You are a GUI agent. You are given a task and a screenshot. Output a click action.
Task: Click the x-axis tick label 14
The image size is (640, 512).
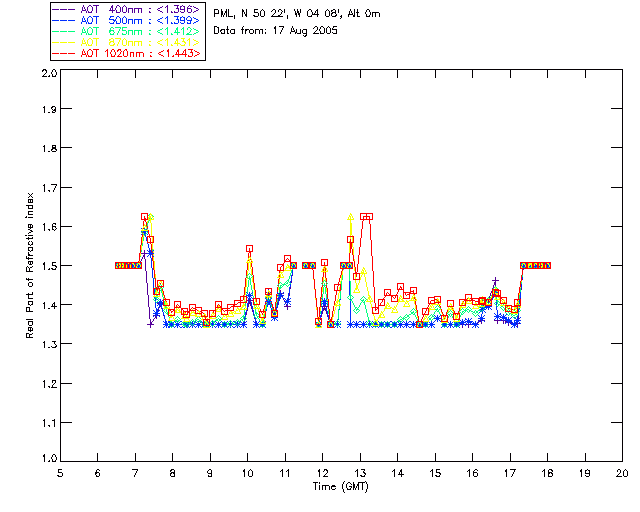398,473
